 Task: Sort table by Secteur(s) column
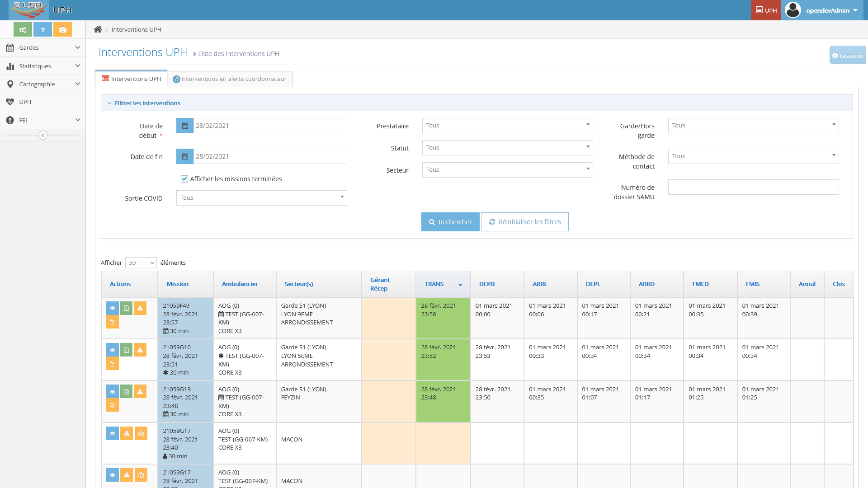click(x=319, y=284)
